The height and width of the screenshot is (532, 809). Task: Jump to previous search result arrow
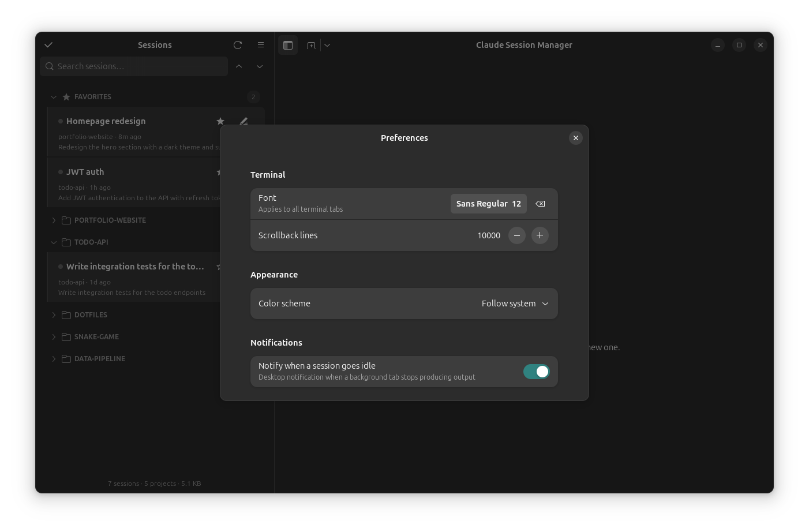(239, 66)
